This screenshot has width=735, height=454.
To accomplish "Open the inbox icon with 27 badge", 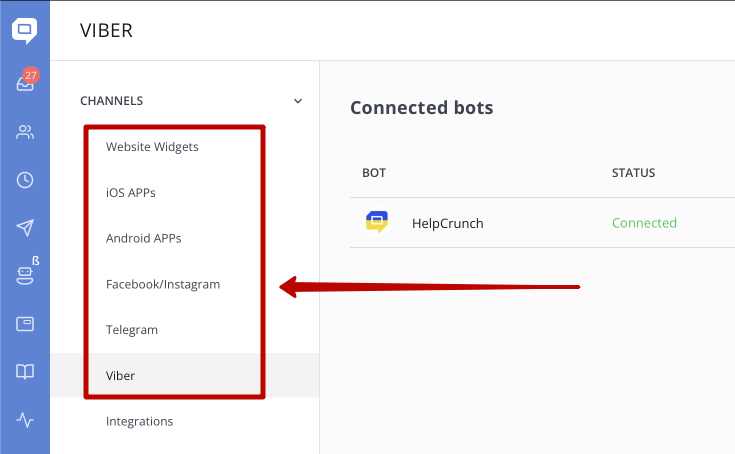I will coord(26,81).
